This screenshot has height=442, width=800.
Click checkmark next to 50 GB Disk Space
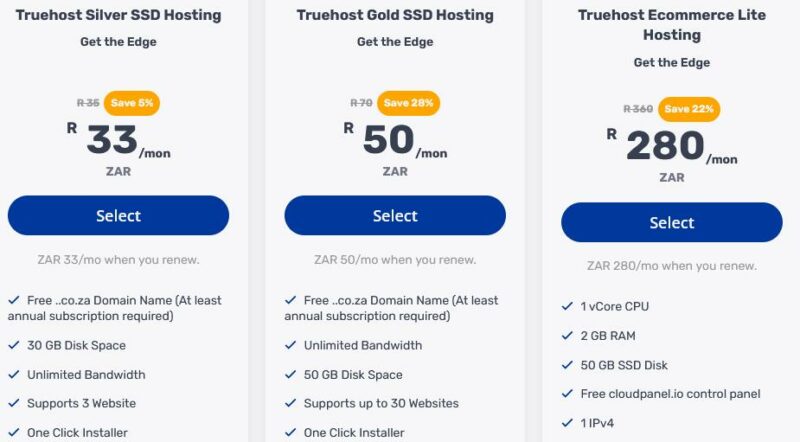[x=290, y=375]
